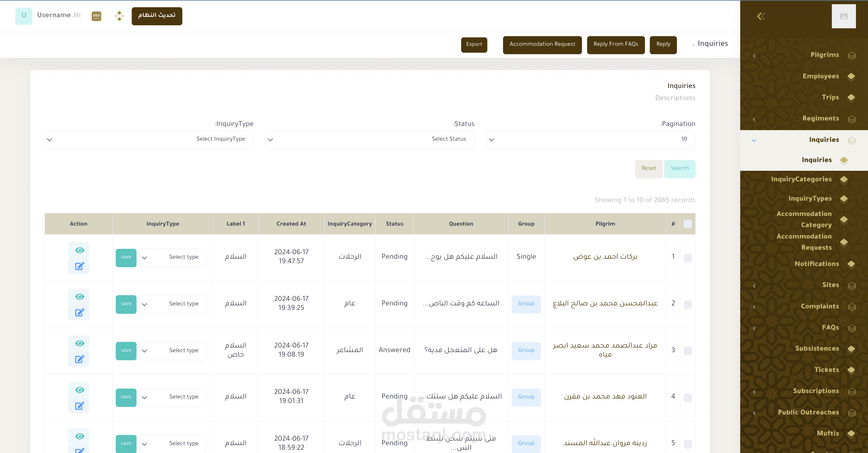The image size is (868, 453).
Task: Toggle the select-all checkbox in table header
Action: [x=687, y=223]
